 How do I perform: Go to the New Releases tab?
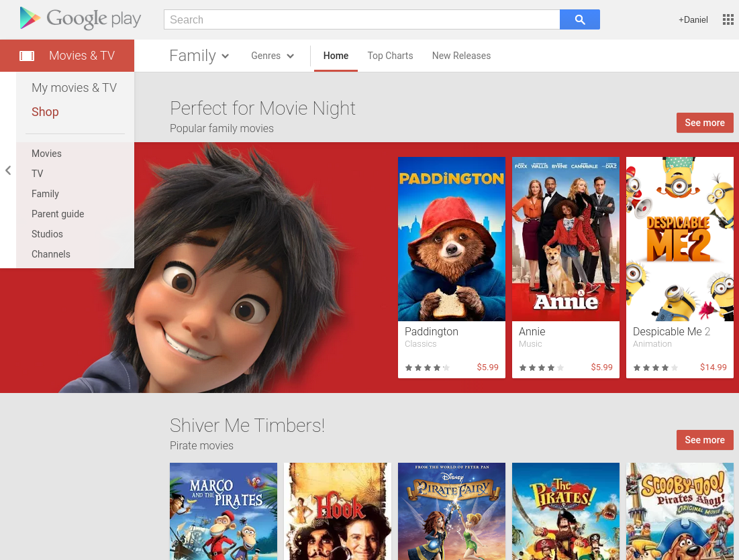(461, 56)
